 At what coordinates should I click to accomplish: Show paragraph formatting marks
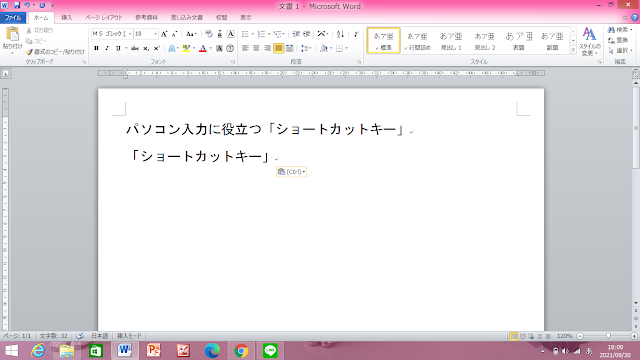click(356, 34)
